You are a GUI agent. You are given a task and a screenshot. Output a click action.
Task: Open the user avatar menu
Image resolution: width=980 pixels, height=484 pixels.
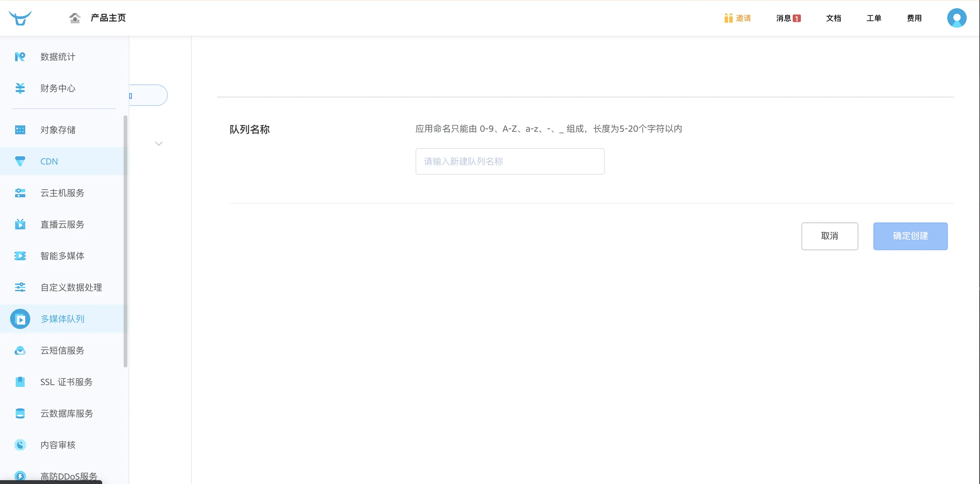click(956, 18)
